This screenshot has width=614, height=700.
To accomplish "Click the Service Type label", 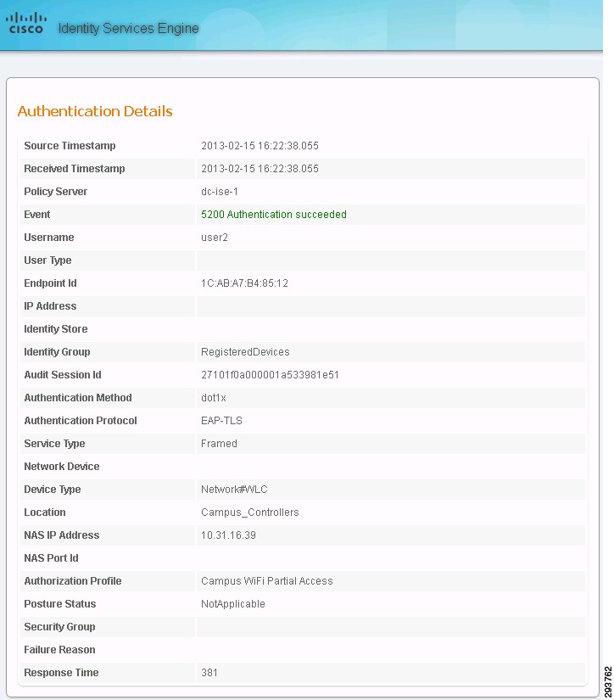I will [x=54, y=444].
